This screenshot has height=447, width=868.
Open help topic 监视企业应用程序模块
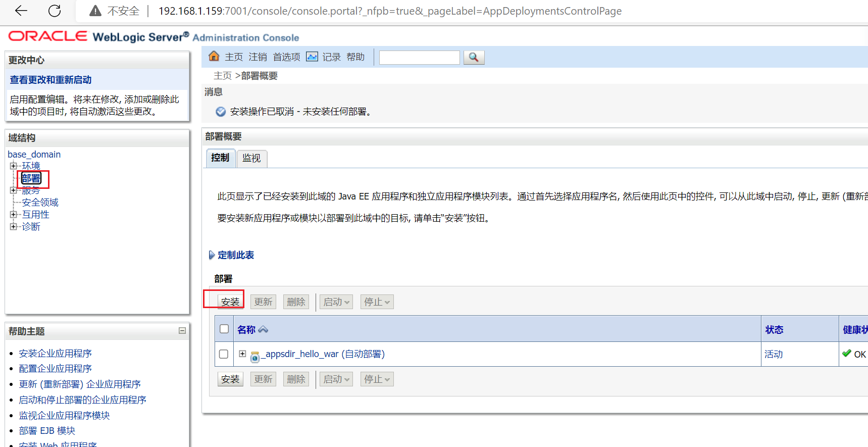(x=64, y=416)
